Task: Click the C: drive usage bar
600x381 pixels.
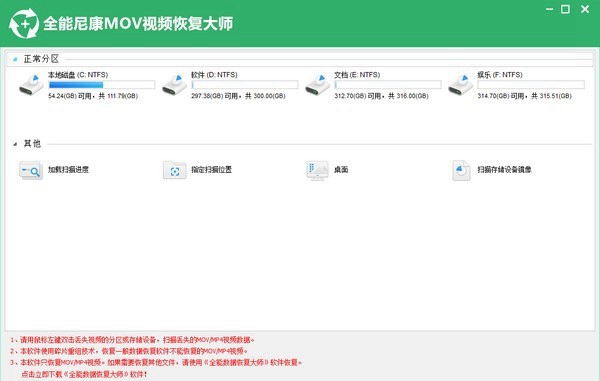Action: 102,85
